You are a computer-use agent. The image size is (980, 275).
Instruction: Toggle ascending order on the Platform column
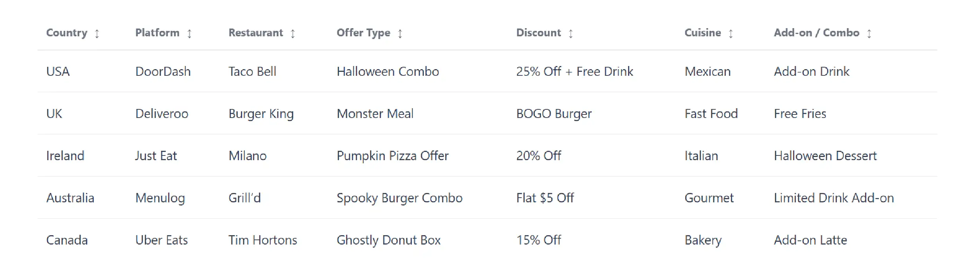tap(190, 33)
